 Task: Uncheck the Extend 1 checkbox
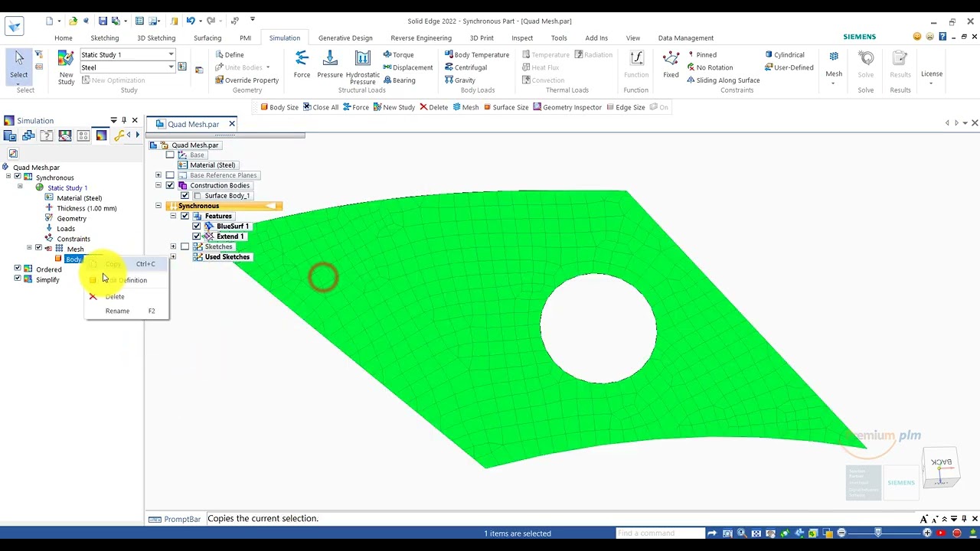coord(197,236)
